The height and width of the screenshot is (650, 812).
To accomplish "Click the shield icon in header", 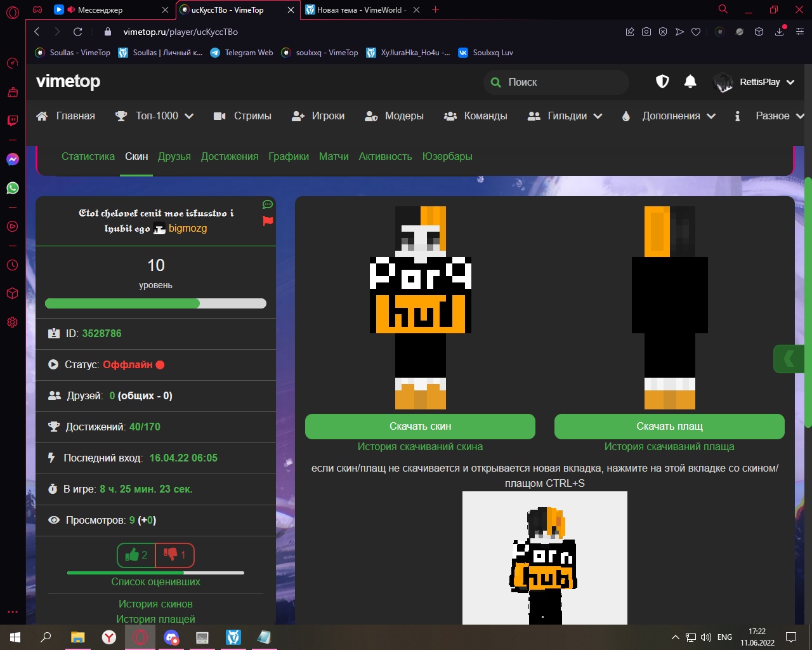I will click(x=662, y=82).
